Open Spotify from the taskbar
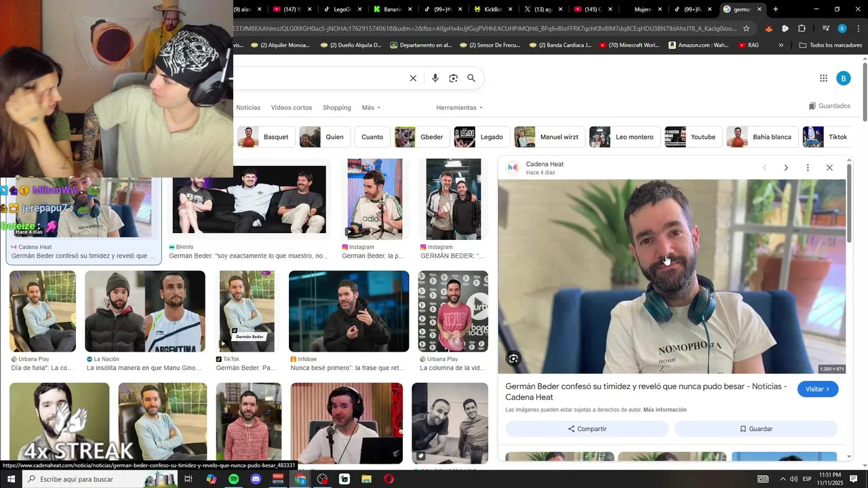This screenshot has height=488, width=868. click(x=233, y=479)
